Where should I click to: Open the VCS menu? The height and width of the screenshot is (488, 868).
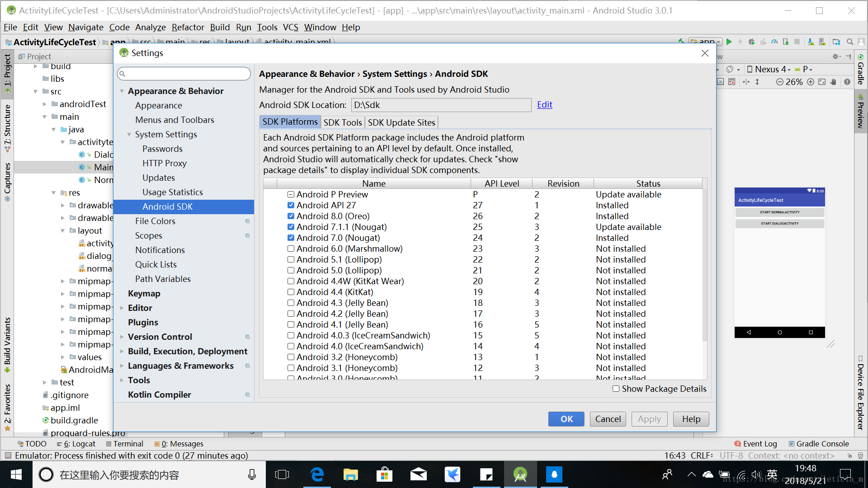click(290, 27)
